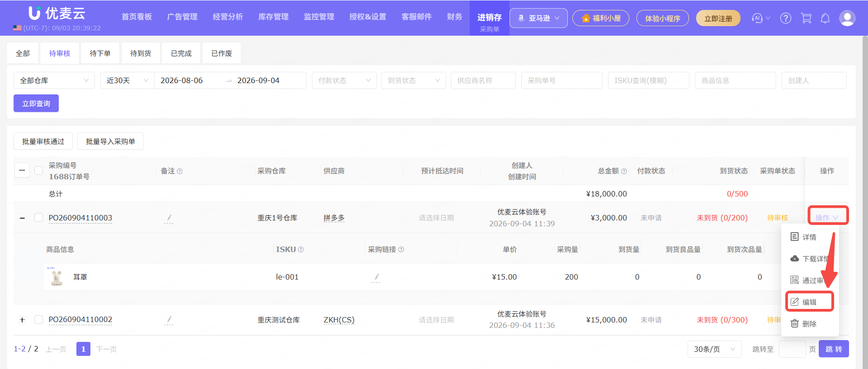Click the 详情 document icon in the menu

pos(794,237)
